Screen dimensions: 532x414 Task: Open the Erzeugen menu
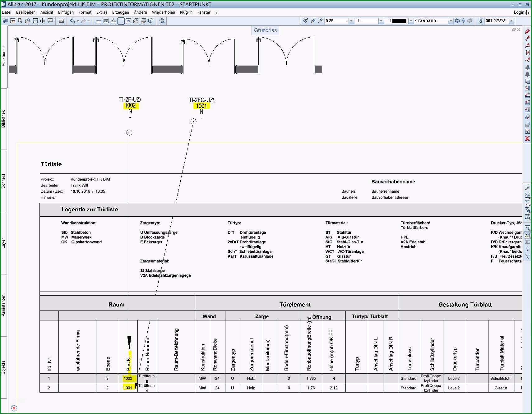[121, 12]
